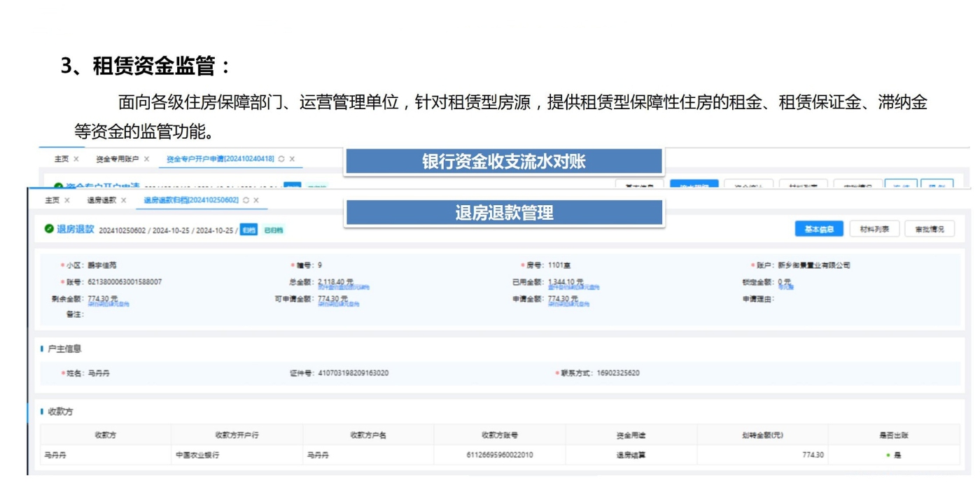Refresh the 退房退款归档[202410250602] tab

(x=246, y=201)
